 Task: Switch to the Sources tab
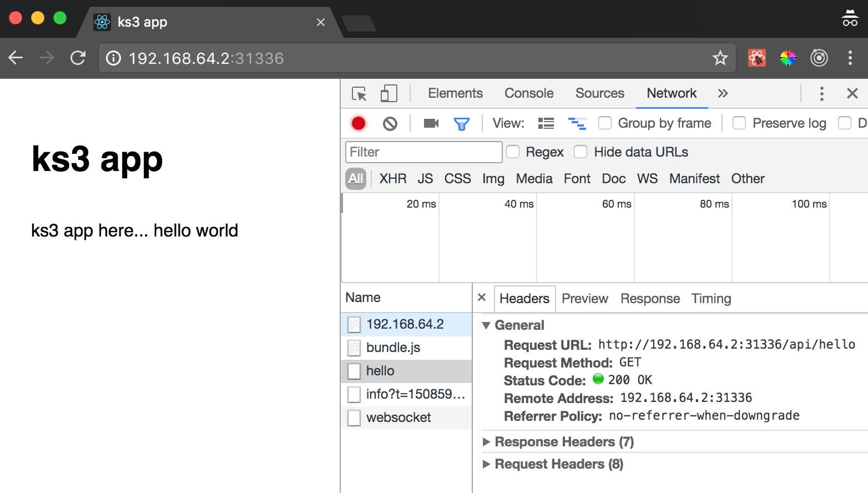600,93
